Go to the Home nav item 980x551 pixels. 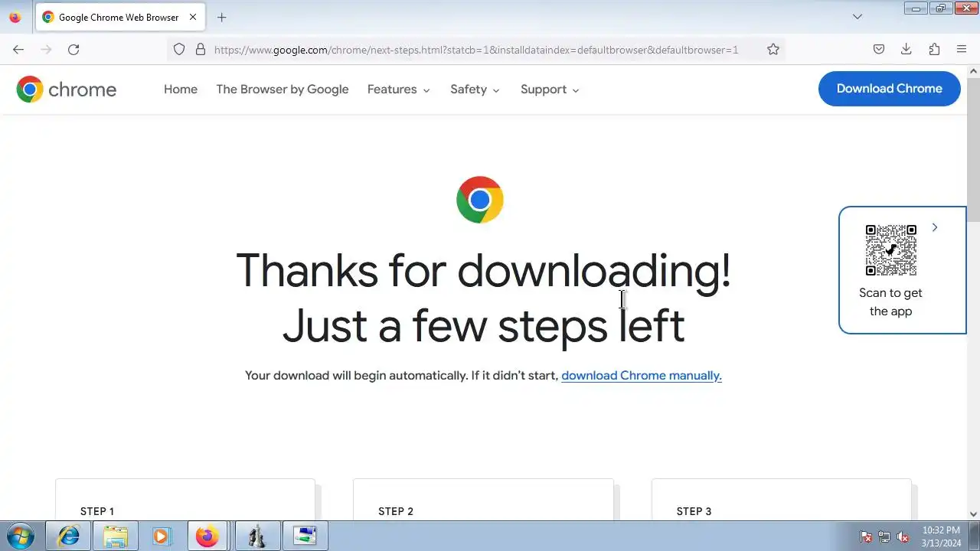(181, 90)
